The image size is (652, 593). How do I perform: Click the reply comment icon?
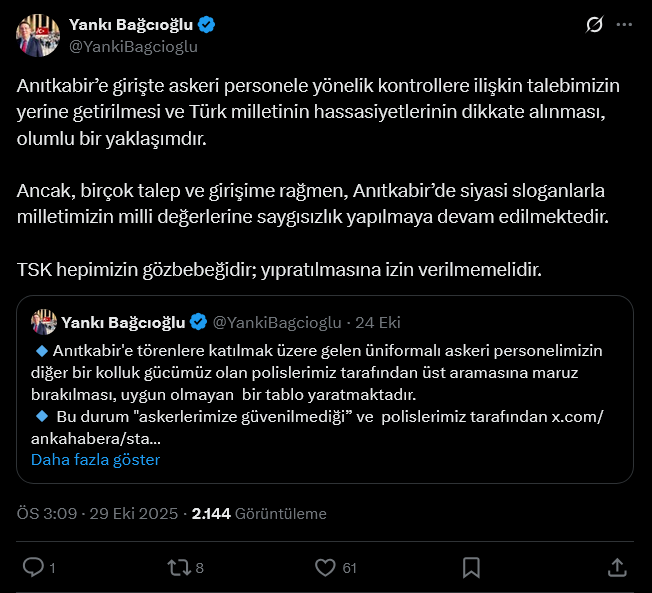tap(33, 568)
